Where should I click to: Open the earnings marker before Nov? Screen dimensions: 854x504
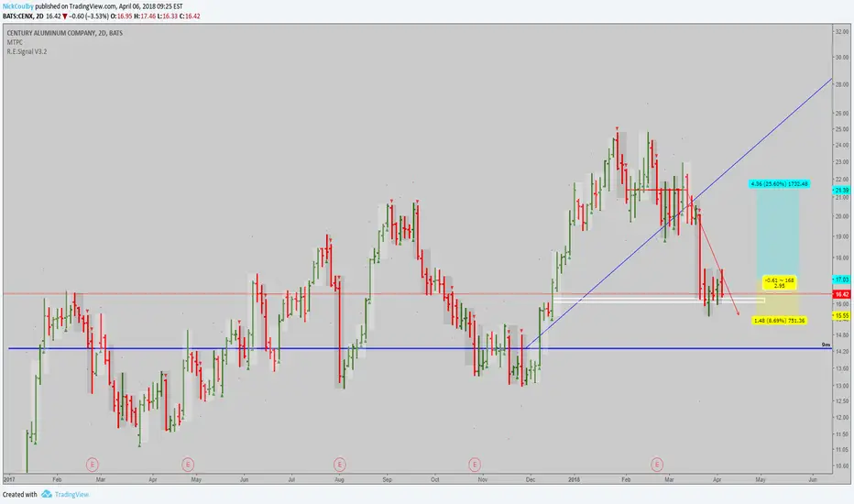click(475, 465)
